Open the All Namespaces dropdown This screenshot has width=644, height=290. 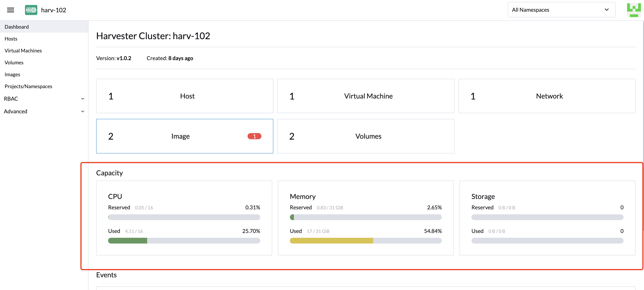tap(561, 10)
